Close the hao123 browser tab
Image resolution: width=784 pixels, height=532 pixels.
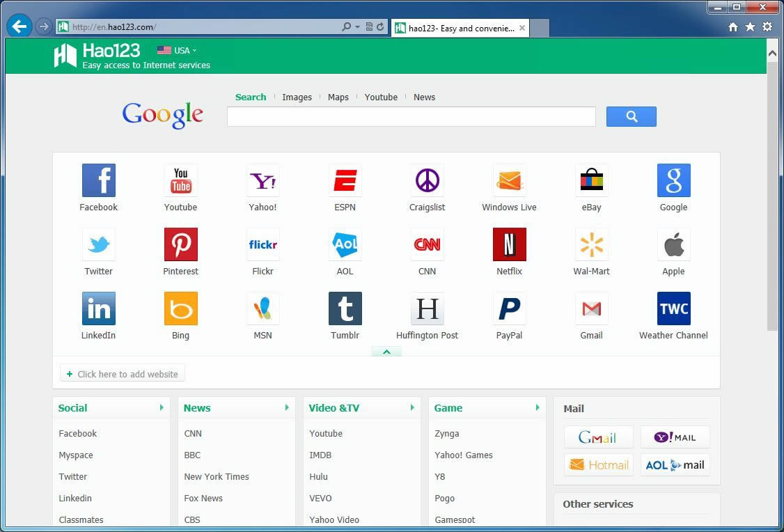click(522, 28)
